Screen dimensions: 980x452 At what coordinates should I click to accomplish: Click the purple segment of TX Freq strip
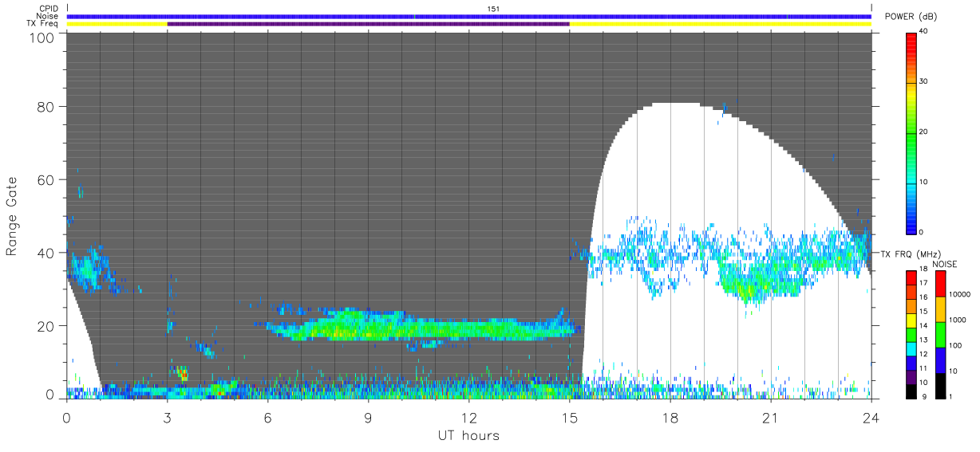coord(368,24)
